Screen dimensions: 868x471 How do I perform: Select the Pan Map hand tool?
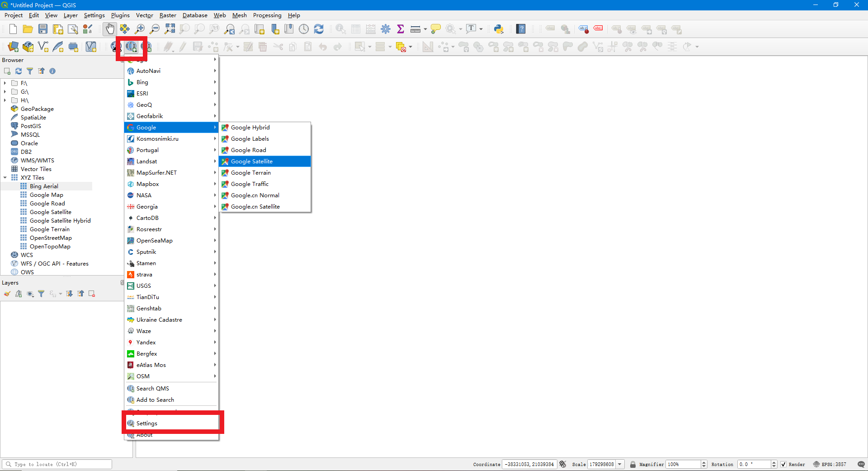(x=110, y=29)
